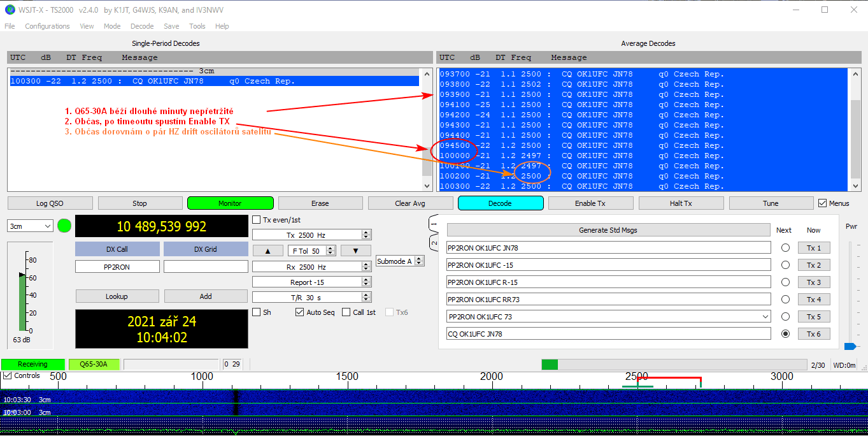Enable the Tx even/1st checkbox
The image size is (868, 436).
(257, 220)
